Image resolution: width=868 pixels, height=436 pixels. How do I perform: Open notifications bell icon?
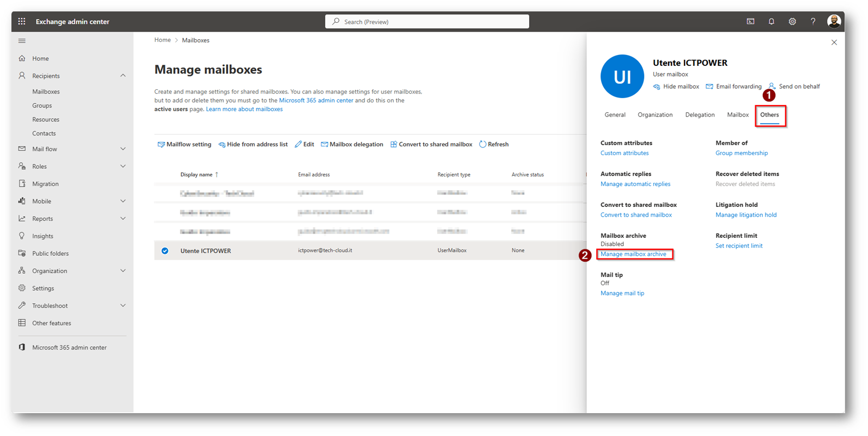tap(771, 21)
